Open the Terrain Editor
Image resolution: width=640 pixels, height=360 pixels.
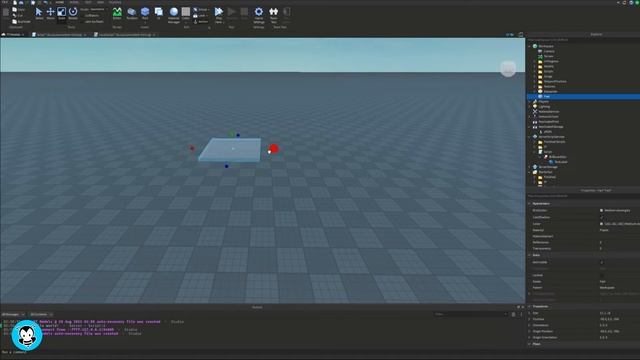point(117,13)
